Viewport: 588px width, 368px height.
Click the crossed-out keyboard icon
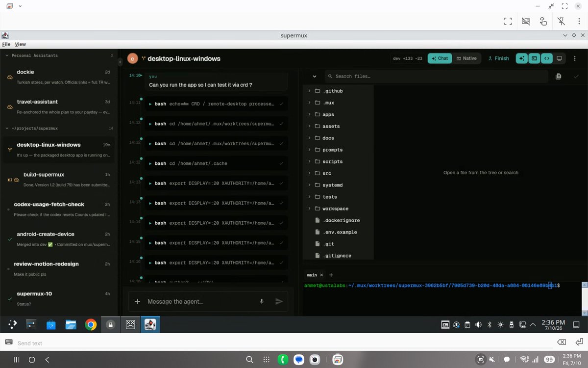point(526,21)
